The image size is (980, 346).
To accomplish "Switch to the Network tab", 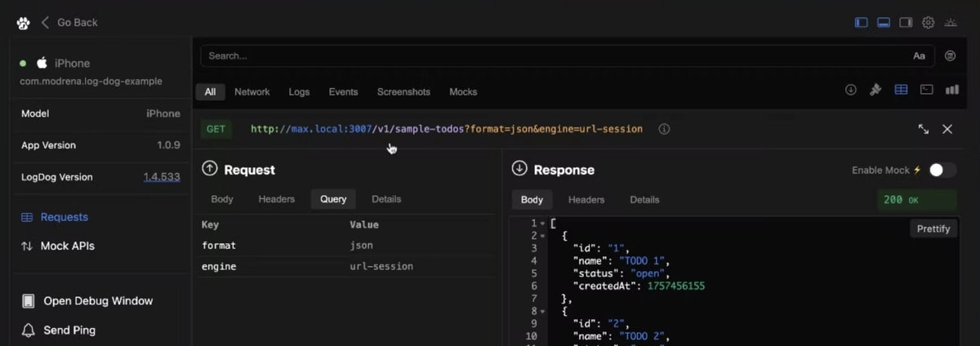I will (252, 91).
